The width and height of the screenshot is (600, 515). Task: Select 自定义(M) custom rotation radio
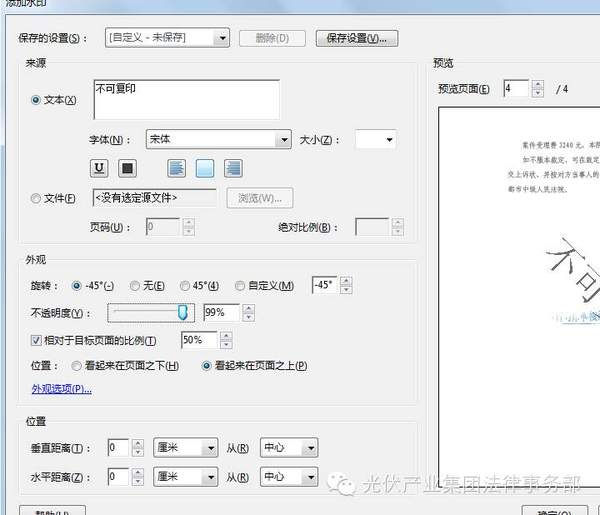[240, 285]
